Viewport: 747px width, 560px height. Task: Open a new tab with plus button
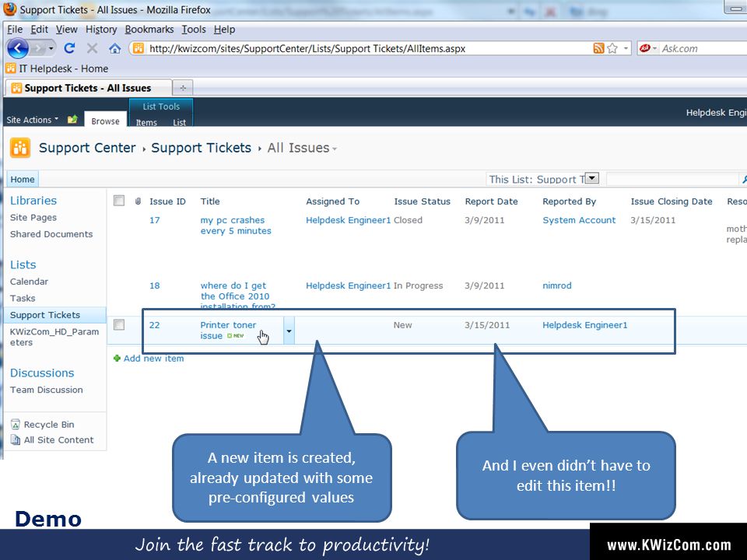pyautogui.click(x=183, y=88)
